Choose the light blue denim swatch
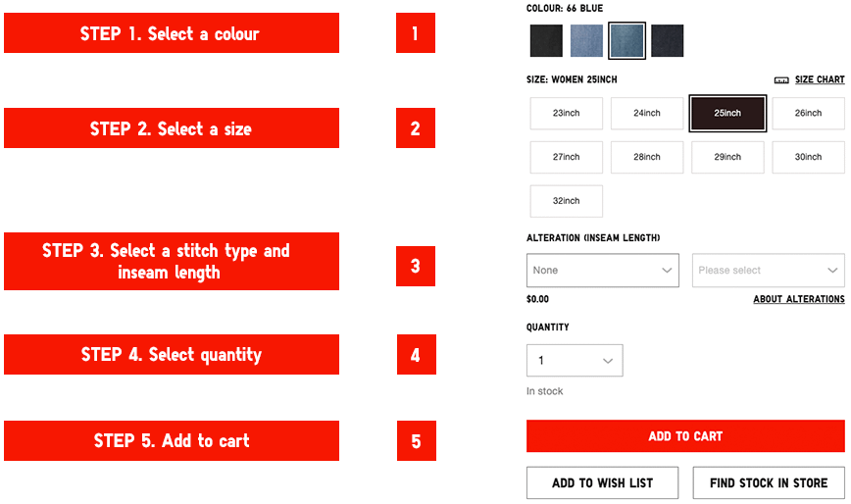Viewport: 851px width, 504px height. [x=586, y=41]
